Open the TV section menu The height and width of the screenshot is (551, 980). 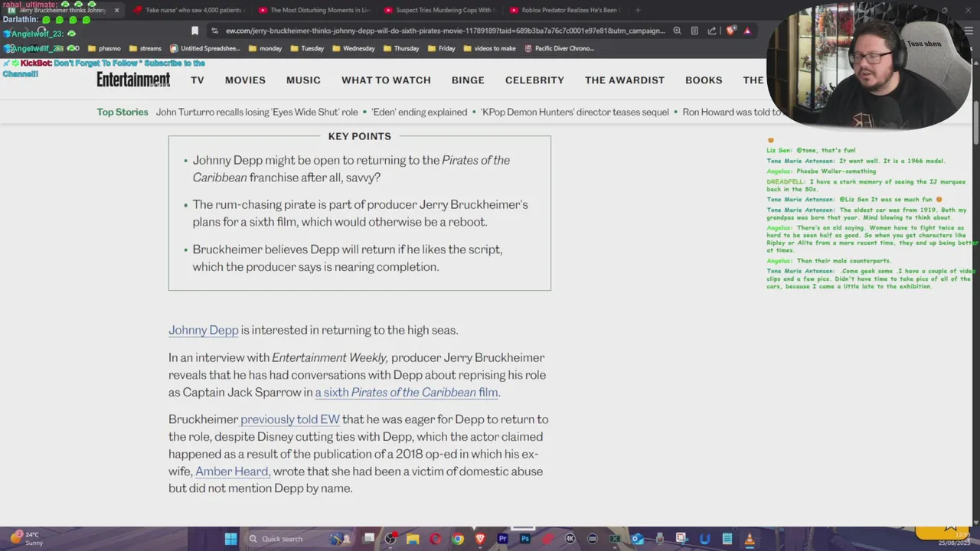point(198,80)
